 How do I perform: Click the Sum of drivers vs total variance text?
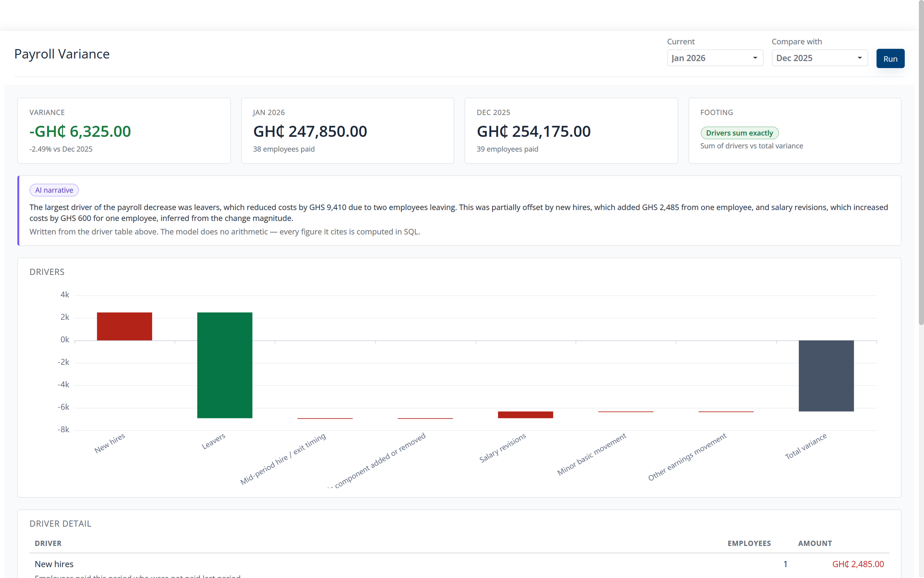pos(751,146)
